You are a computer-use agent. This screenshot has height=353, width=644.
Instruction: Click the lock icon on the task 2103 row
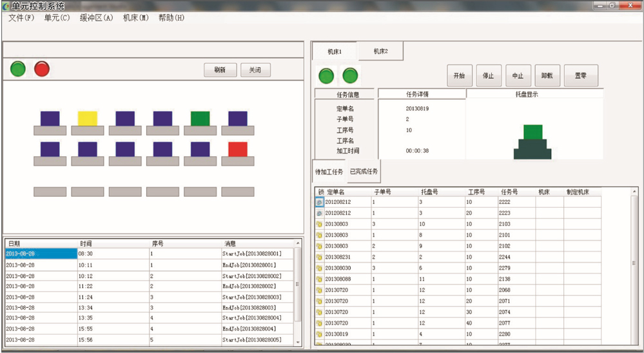(319, 224)
